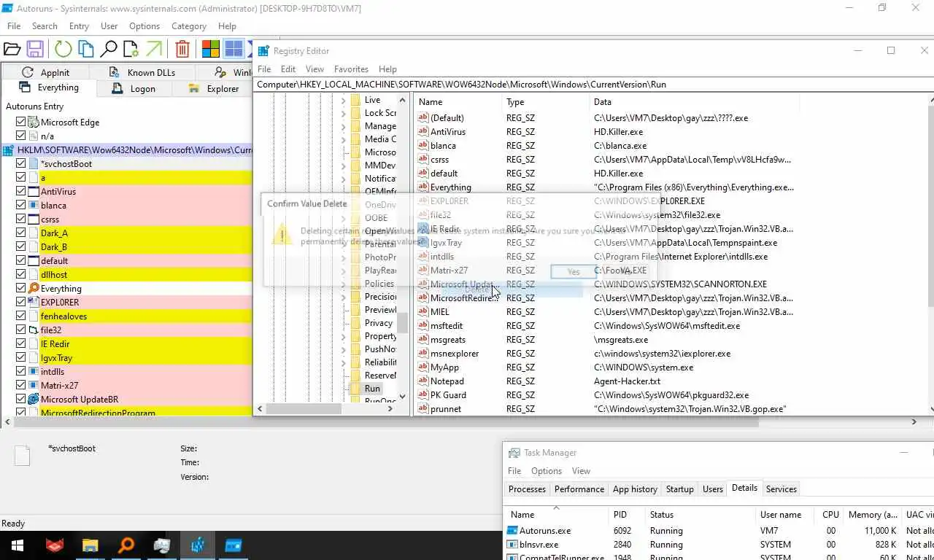The image size is (934, 560).
Task: Click Yes in Confirm Value Delete dialog
Action: 574,272
